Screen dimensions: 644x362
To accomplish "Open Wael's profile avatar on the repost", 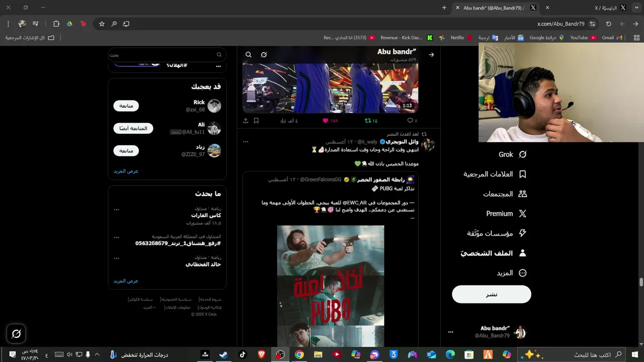I will coord(428,145).
